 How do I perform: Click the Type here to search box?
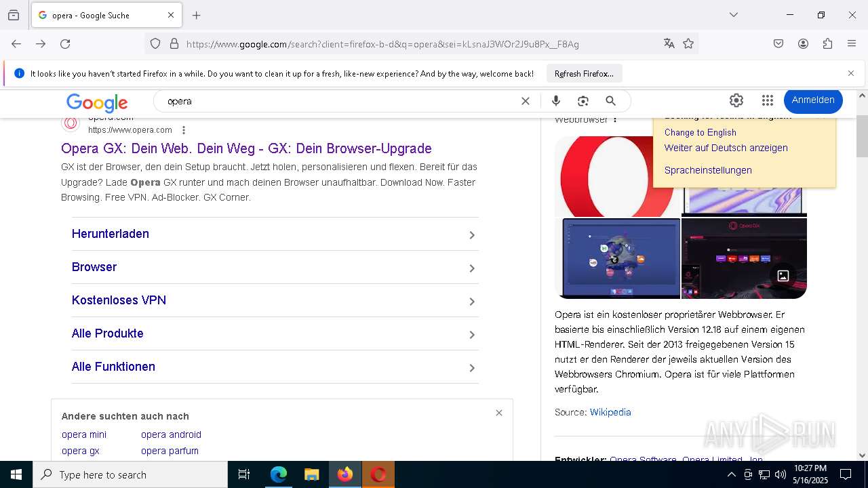pyautogui.click(x=130, y=474)
